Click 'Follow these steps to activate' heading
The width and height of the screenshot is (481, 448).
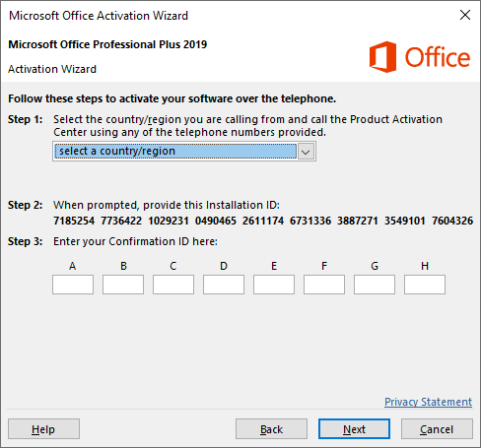click(172, 98)
